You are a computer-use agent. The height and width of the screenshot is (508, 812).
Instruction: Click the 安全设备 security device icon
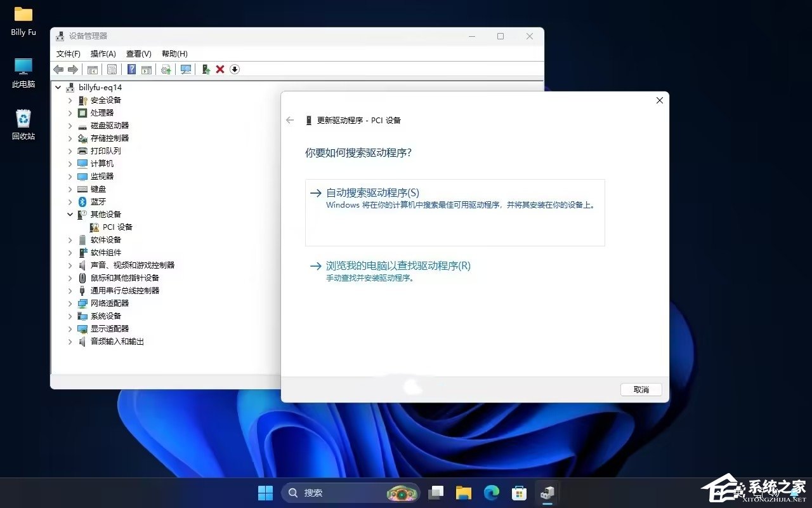tap(82, 100)
